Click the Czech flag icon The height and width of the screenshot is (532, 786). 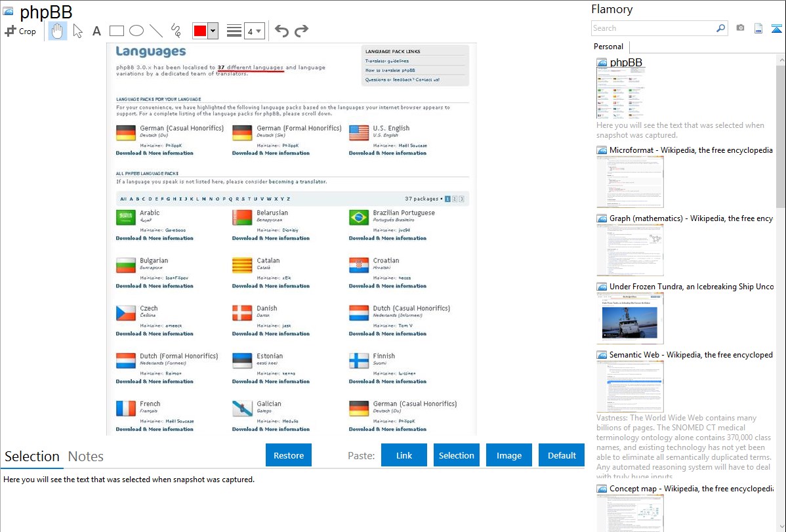tap(126, 313)
